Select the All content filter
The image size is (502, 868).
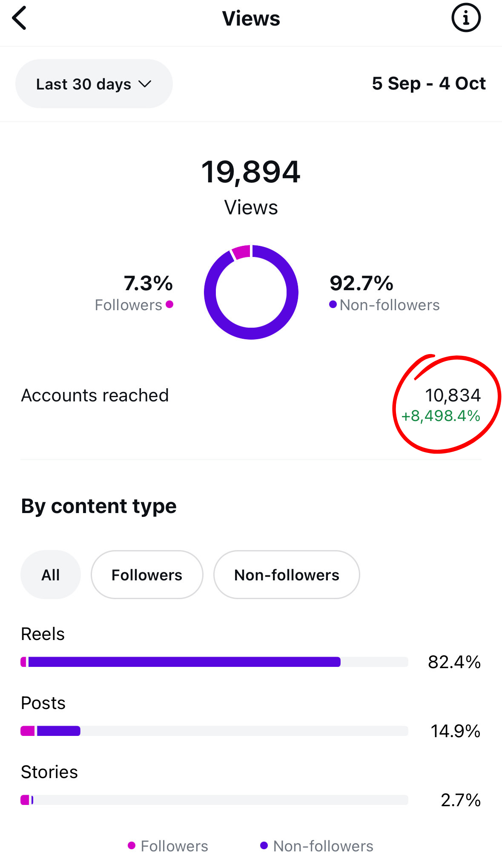click(x=51, y=575)
